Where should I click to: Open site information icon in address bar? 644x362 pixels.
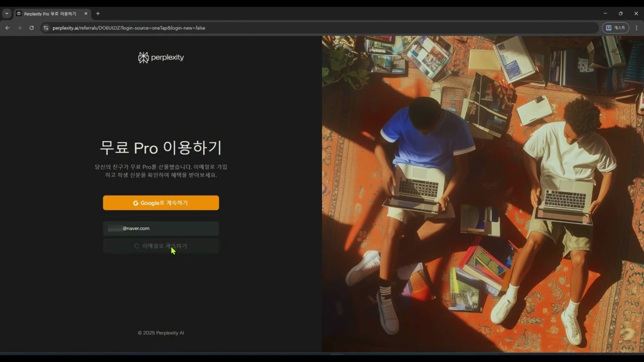[x=46, y=28]
